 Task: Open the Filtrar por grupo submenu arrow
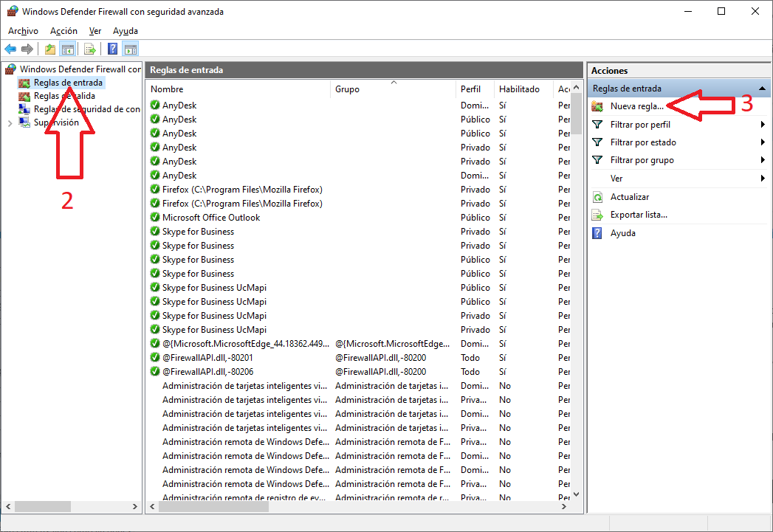tap(763, 160)
